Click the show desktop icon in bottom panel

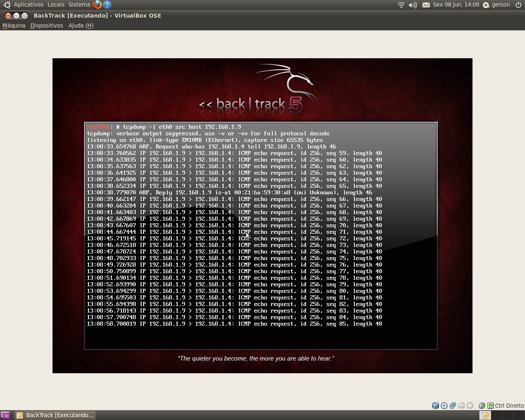click(x=5, y=415)
